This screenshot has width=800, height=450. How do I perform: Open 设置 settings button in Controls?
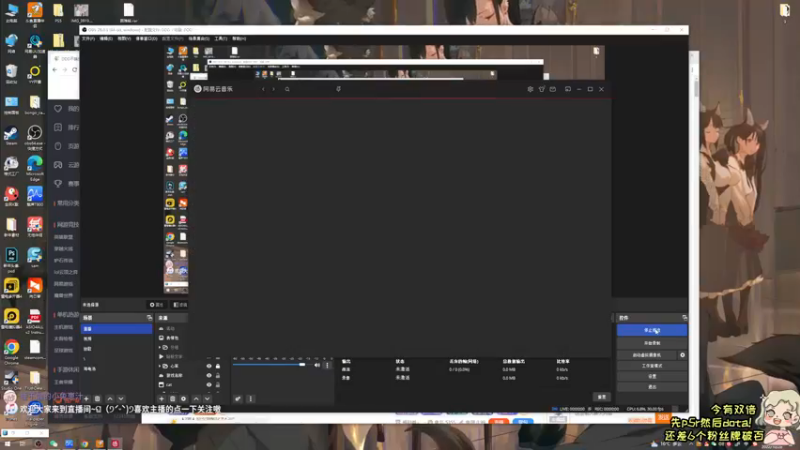652,377
